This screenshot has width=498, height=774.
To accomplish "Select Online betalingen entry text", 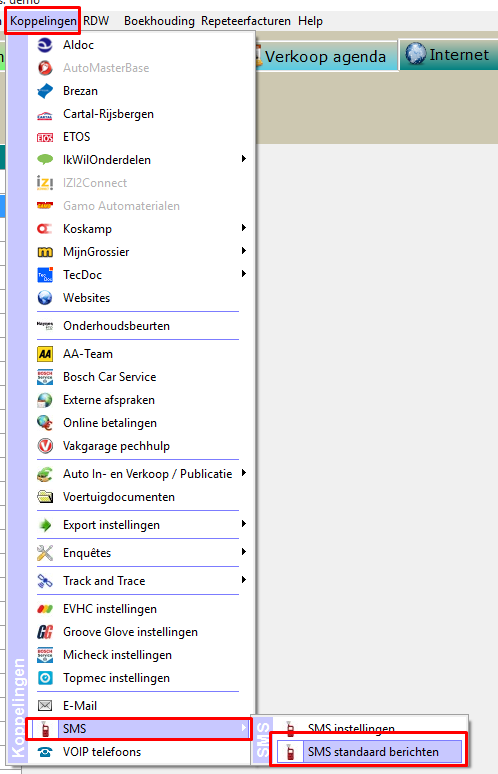I will point(110,423).
